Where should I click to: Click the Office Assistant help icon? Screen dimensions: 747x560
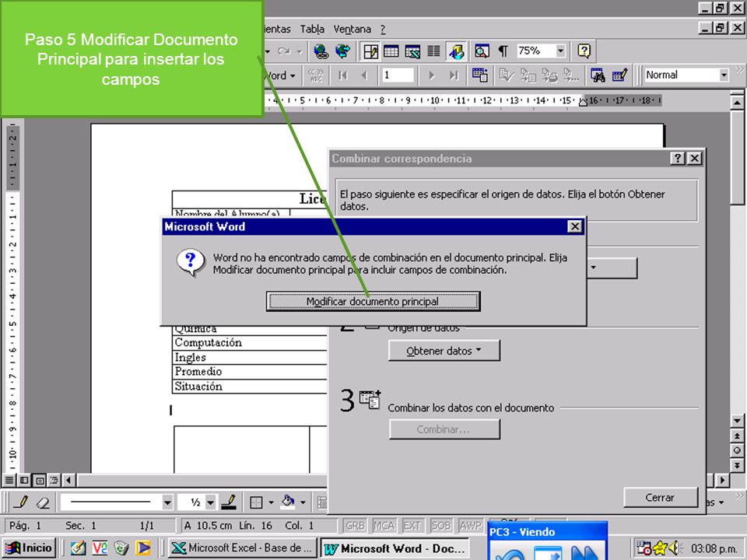click(x=584, y=51)
